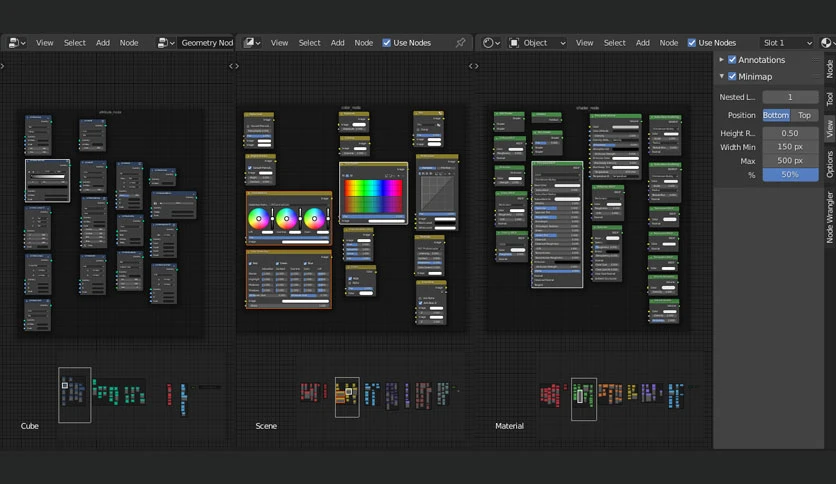This screenshot has height=484, width=836.
Task: Collapse the Minimap panel
Action: pyautogui.click(x=721, y=76)
